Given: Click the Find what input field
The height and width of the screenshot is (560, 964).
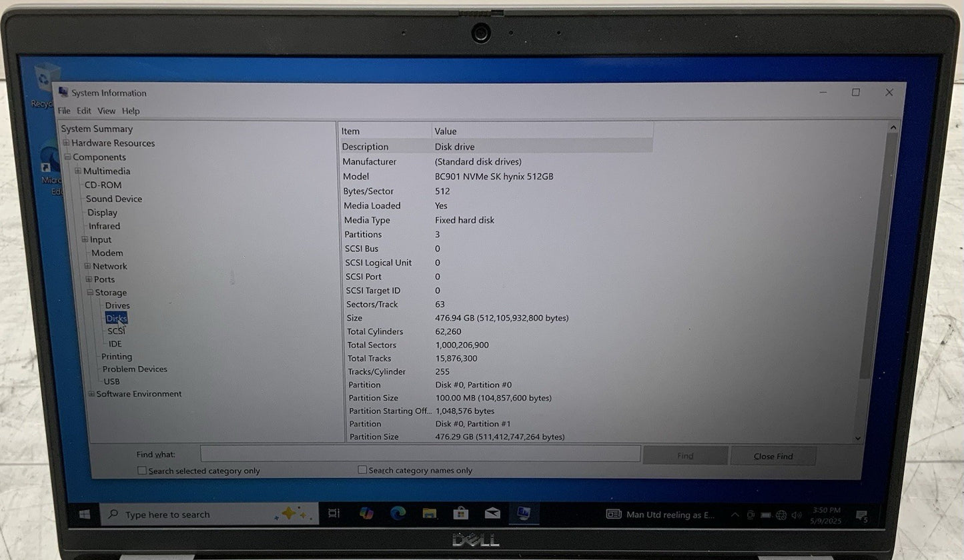Looking at the screenshot, I should pyautogui.click(x=420, y=454).
